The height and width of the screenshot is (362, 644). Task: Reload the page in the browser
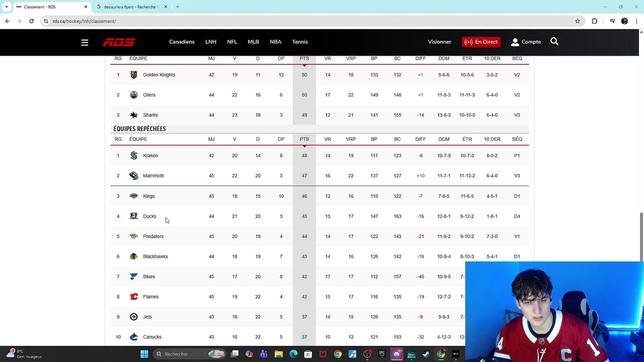pyautogui.click(x=31, y=21)
